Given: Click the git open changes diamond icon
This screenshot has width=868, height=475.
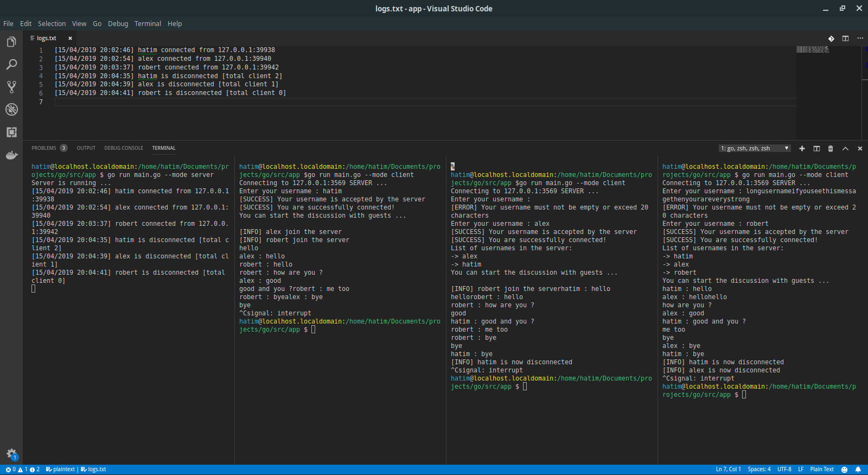Looking at the screenshot, I should click(x=831, y=39).
